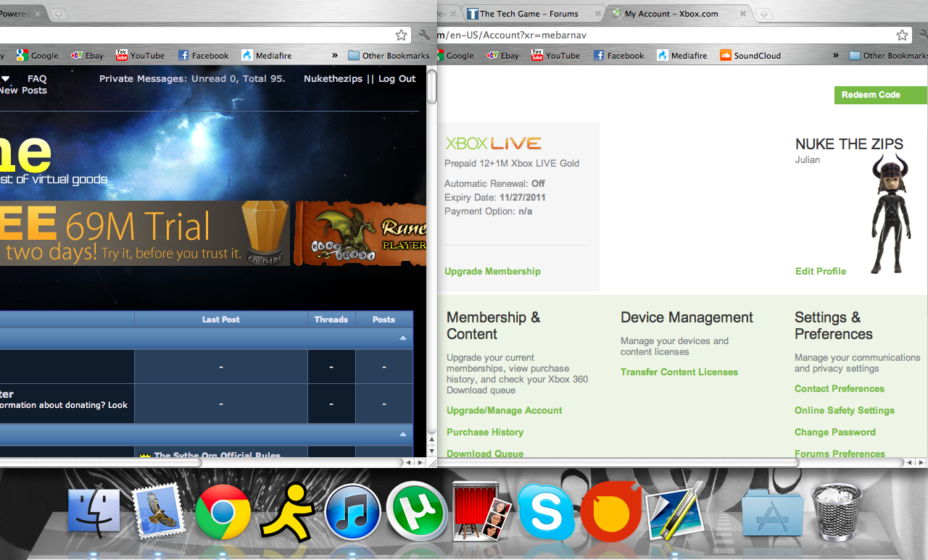Switch to The Tech Game Forums tab
Screen dimensions: 928x560
coord(533,13)
